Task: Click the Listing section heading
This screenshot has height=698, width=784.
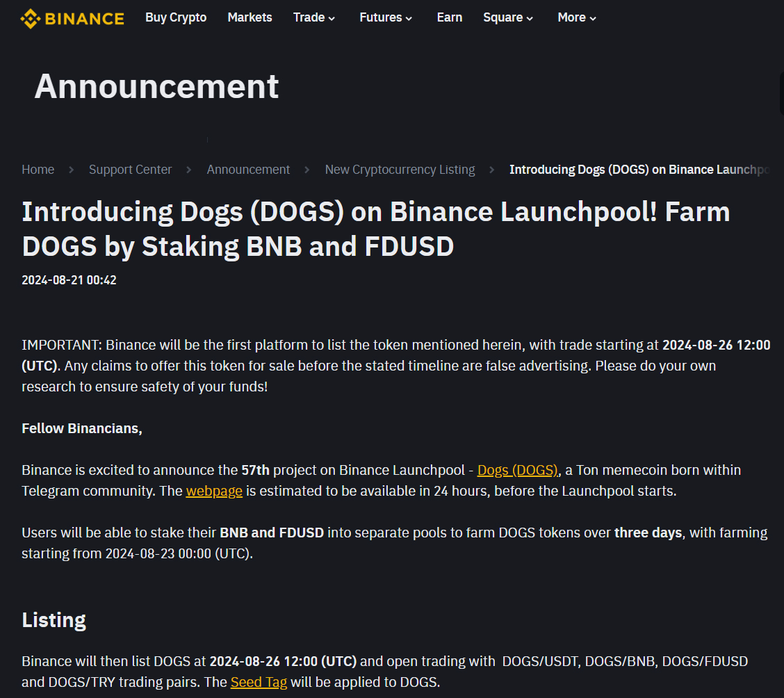Action: pyautogui.click(x=54, y=620)
